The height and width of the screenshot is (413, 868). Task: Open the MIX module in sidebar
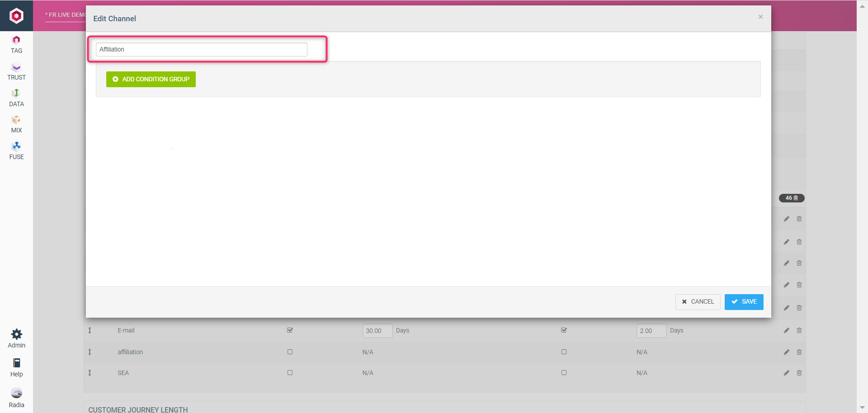tap(16, 124)
